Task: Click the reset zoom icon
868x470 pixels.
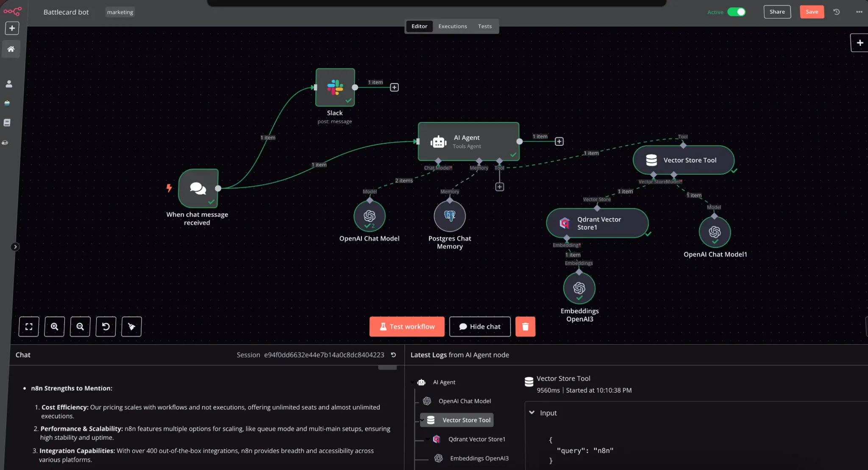Action: (x=106, y=326)
